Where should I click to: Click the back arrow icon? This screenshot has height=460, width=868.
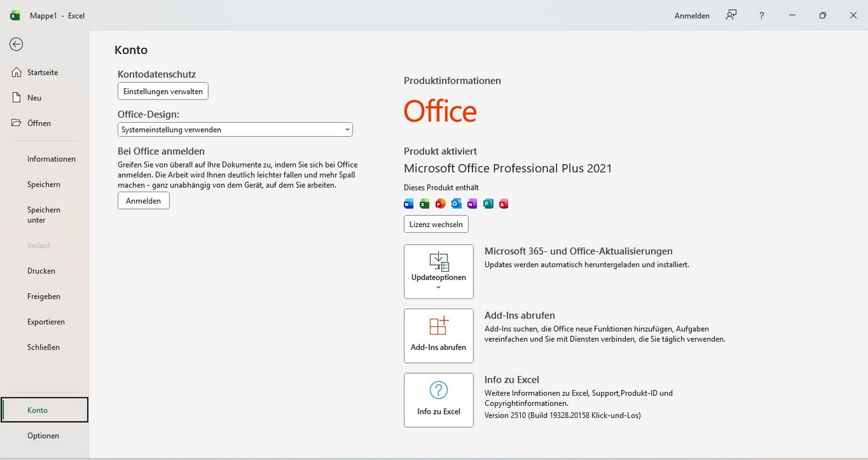pyautogui.click(x=16, y=44)
